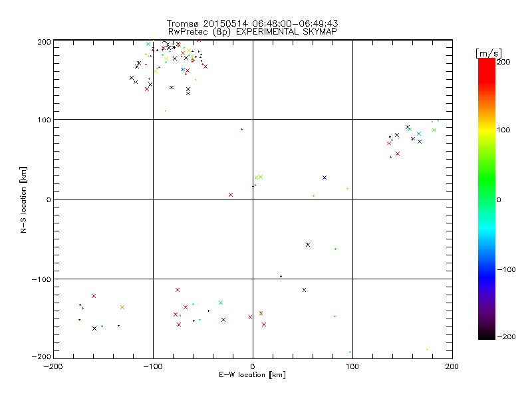Click the isolated green dot below the top-left cluster
Screen dimensions: 532x399
pyautogui.click(x=165, y=111)
